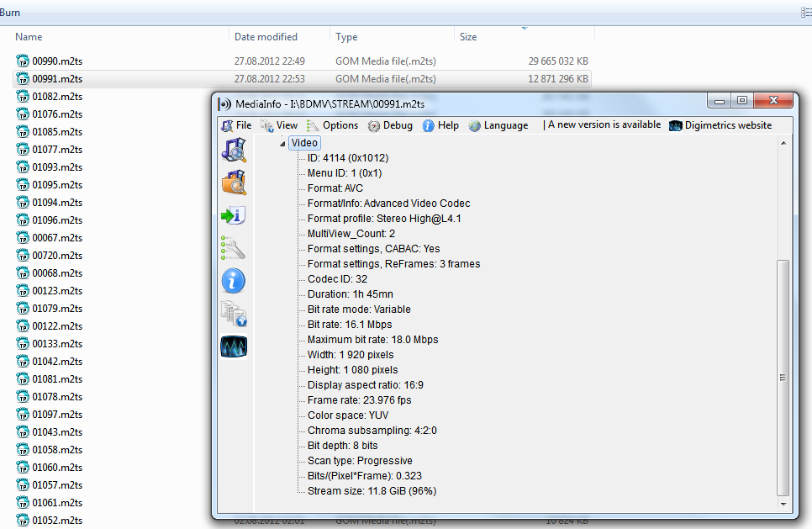The height and width of the screenshot is (529, 812).
Task: Click 'A new version is available' link
Action: point(604,125)
